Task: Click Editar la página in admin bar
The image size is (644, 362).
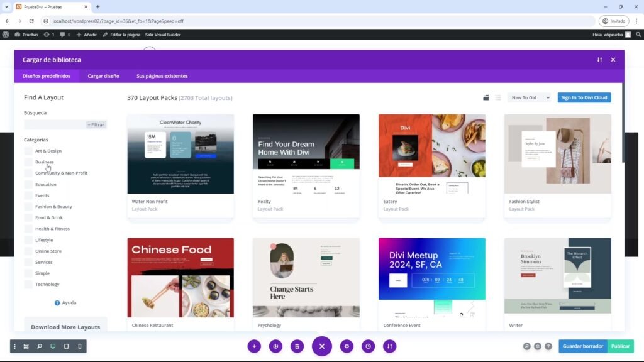Action: tap(121, 35)
